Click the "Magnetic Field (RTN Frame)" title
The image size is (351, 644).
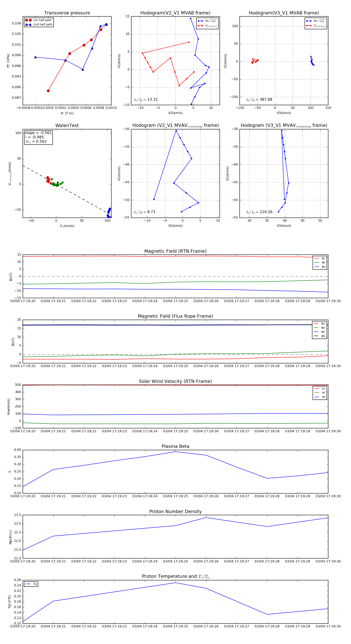(x=175, y=251)
